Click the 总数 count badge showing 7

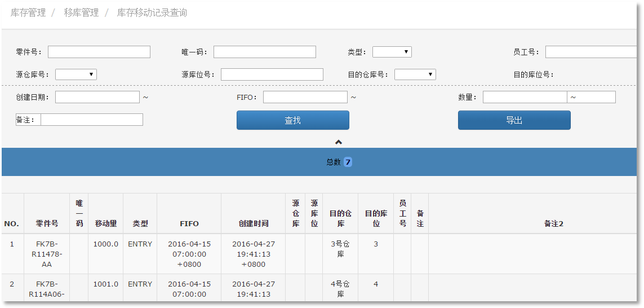[348, 162]
